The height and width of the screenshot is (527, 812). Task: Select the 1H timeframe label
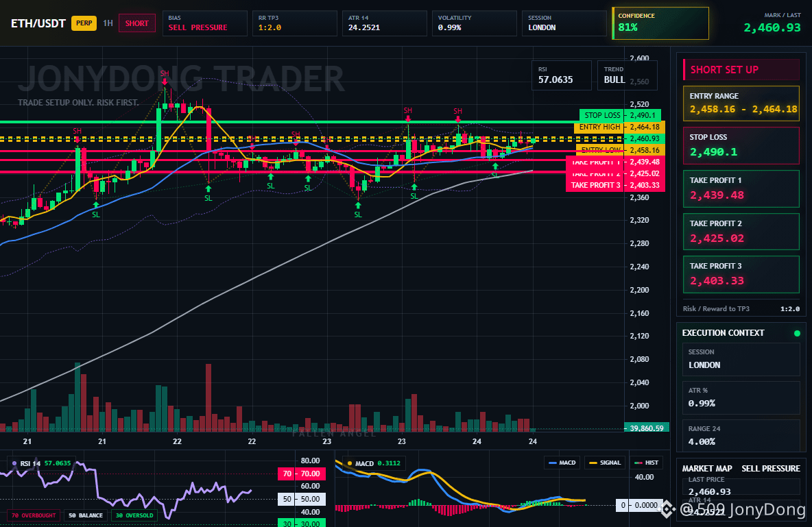tap(108, 23)
